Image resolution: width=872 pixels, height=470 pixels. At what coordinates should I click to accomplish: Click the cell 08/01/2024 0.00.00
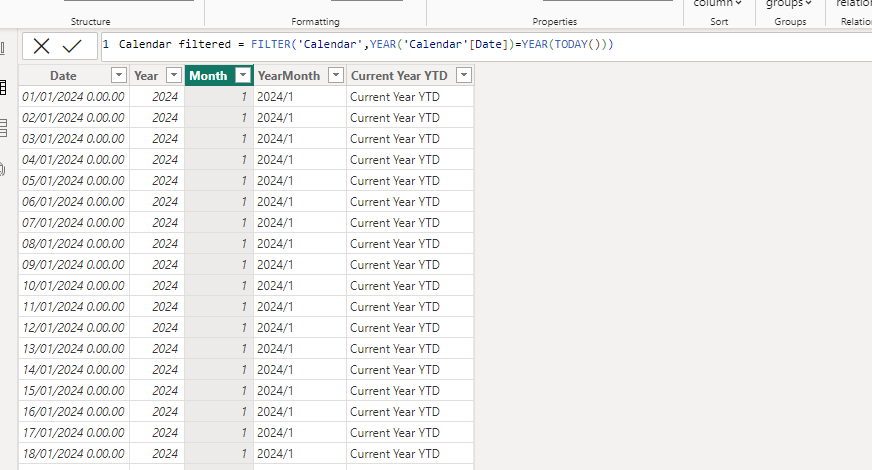pos(73,244)
